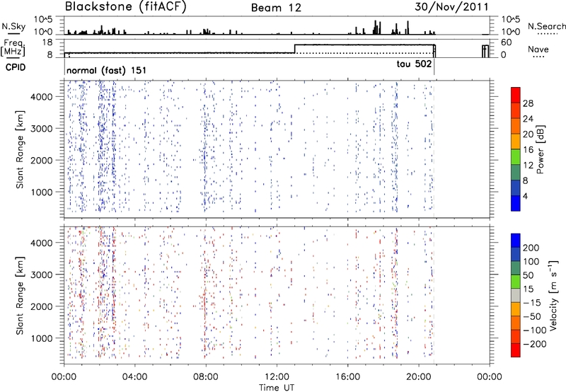Click the 'Beam 12' header label
The width and height of the screenshot is (566, 392).
click(276, 8)
